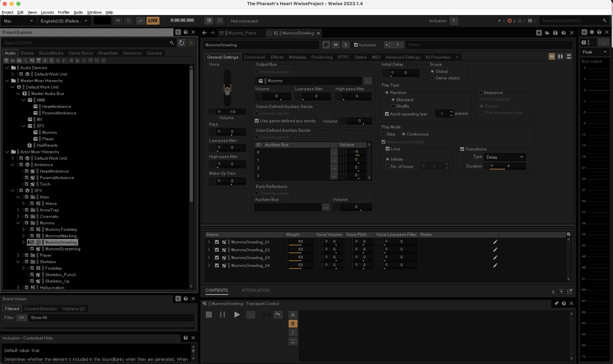Viewport: 613px width, 364px height.
Task: Select the Shuffle radio button
Action: [393, 106]
